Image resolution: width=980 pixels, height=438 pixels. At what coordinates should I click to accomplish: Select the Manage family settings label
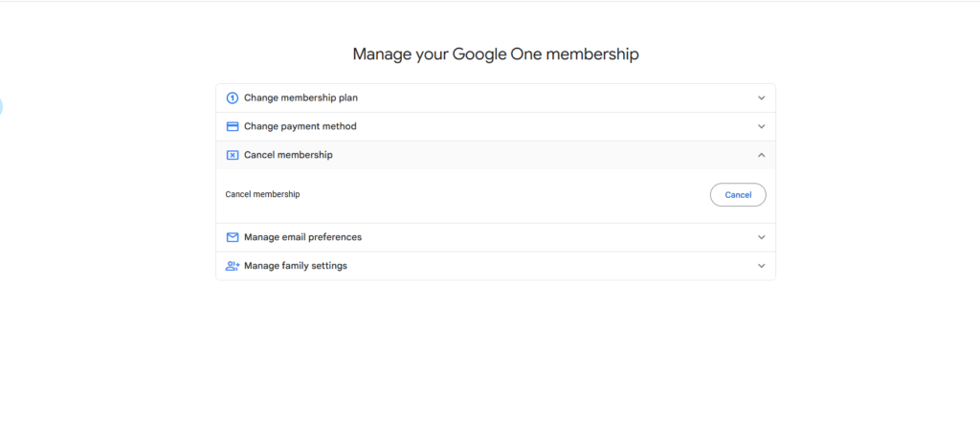(295, 266)
